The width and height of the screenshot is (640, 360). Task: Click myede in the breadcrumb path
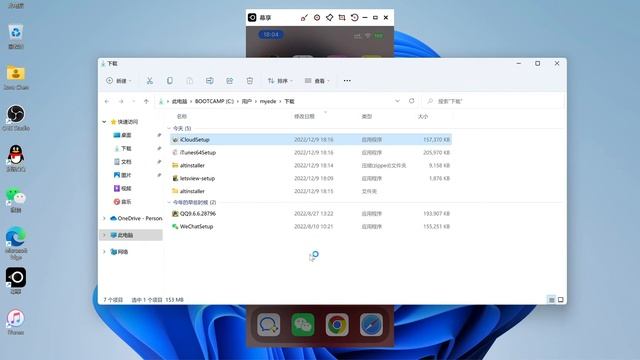pyautogui.click(x=268, y=101)
